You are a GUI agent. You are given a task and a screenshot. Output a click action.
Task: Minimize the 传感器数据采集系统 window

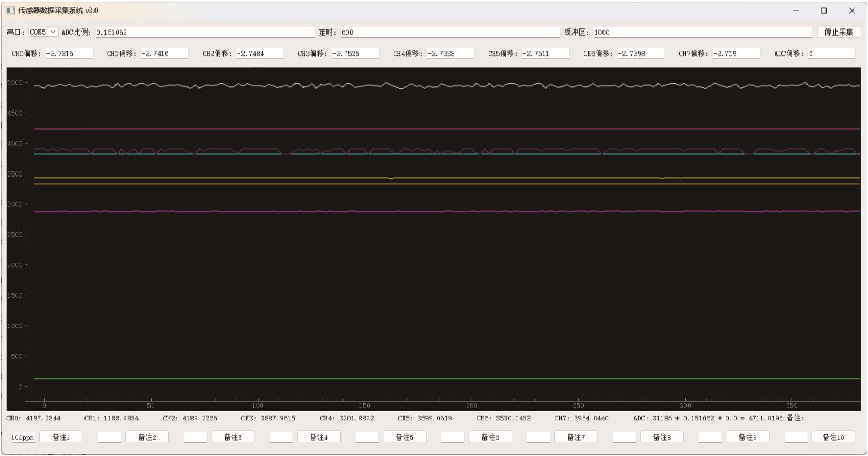click(x=796, y=11)
